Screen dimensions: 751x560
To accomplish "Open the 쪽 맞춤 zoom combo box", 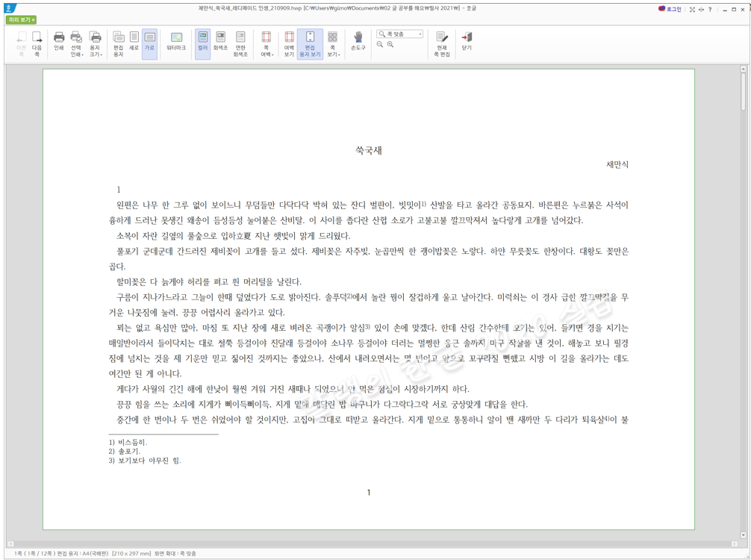I will tap(399, 34).
